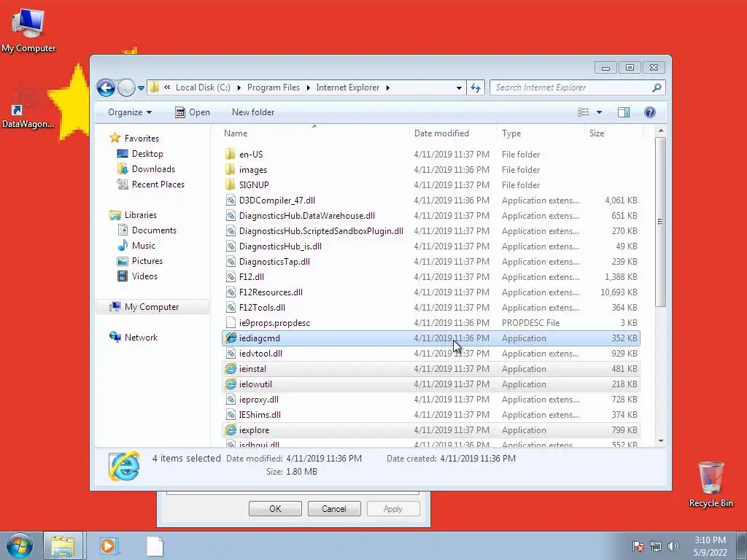Select the Videos library
747x560 pixels.
(x=137, y=276)
